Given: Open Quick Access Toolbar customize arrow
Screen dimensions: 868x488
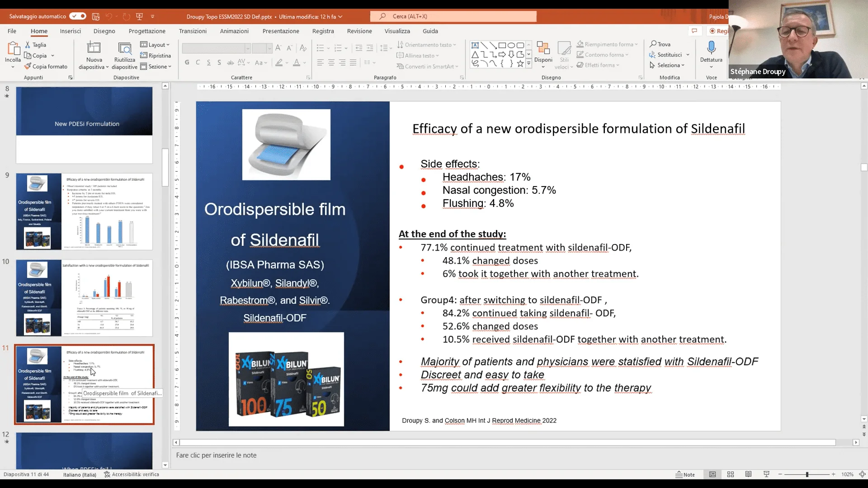Looking at the screenshot, I should pos(152,16).
